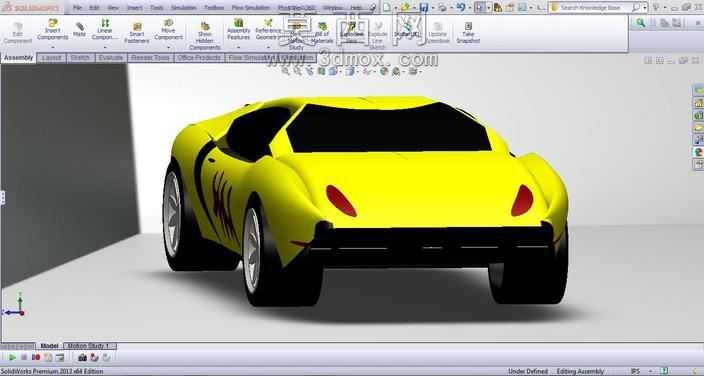Click Explode Line Sketch tool

point(378,36)
